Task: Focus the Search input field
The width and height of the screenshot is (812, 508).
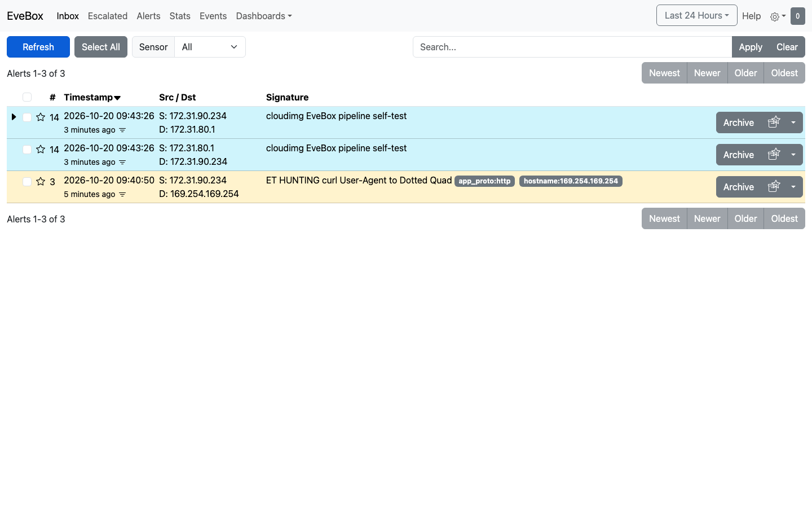Action: point(572,47)
